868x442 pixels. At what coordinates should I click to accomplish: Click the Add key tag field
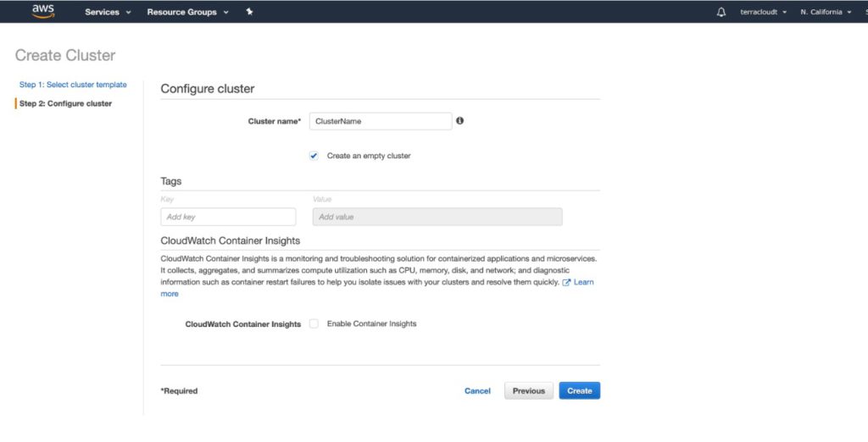coord(228,217)
